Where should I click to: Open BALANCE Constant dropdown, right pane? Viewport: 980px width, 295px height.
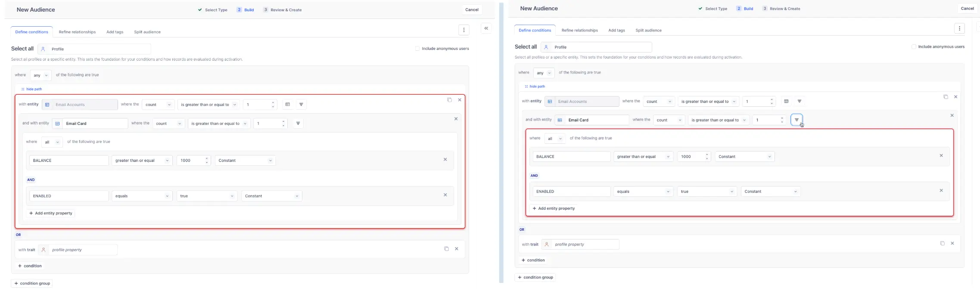(745, 157)
